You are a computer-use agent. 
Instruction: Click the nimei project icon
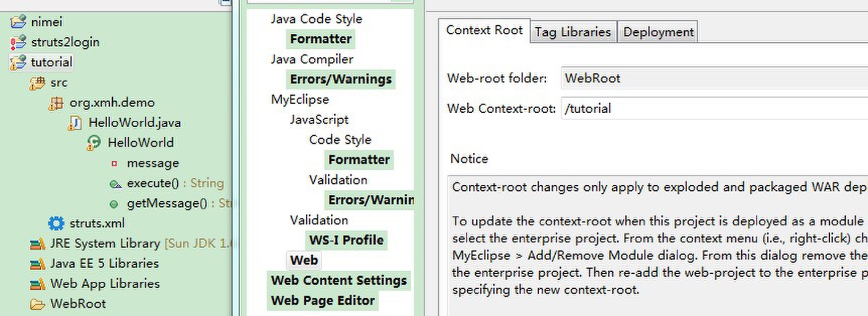(18, 22)
